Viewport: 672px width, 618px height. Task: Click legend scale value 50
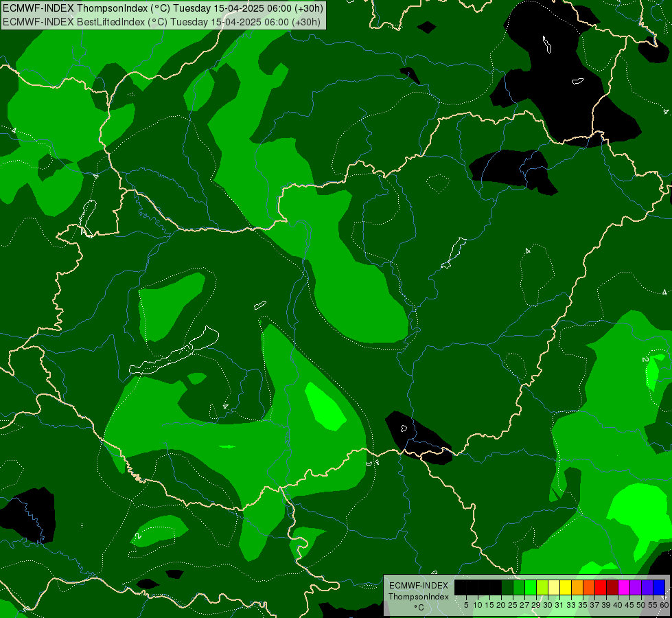tap(641, 605)
